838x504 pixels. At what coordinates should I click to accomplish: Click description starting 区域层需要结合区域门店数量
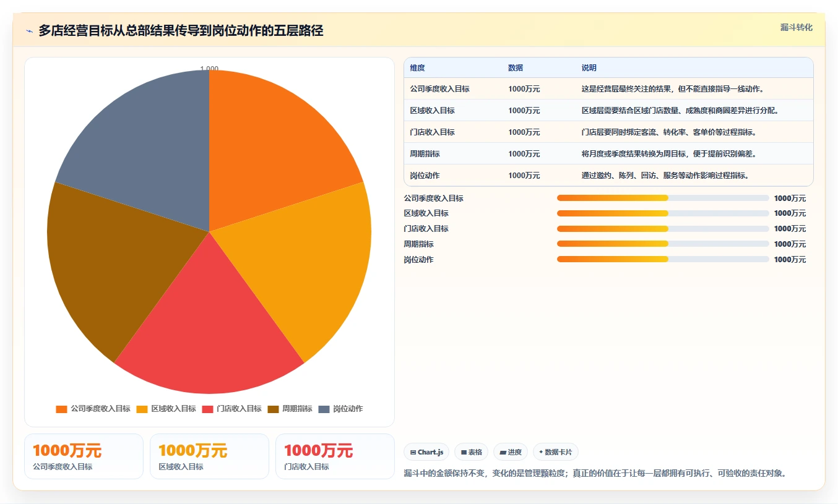pyautogui.click(x=680, y=111)
